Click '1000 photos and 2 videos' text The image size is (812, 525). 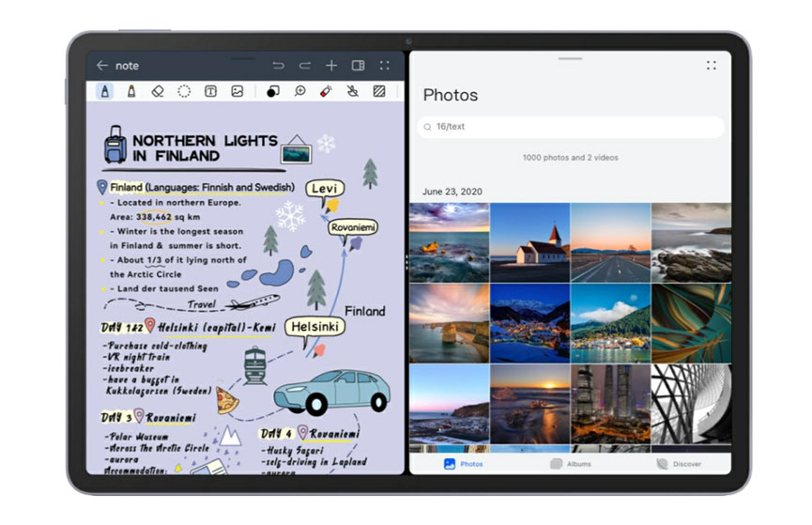click(570, 158)
